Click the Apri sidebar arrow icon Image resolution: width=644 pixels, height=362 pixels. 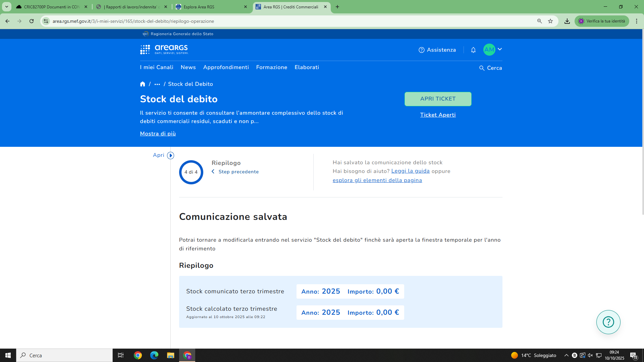point(170,156)
